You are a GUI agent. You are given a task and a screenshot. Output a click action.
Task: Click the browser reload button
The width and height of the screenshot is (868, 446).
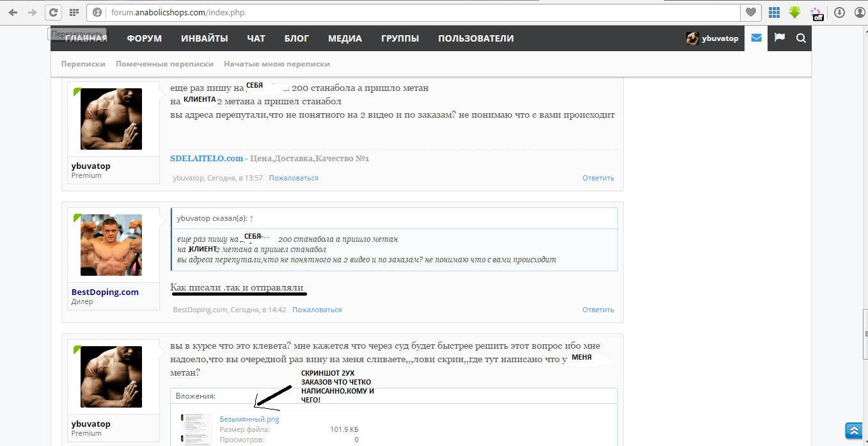pyautogui.click(x=54, y=12)
